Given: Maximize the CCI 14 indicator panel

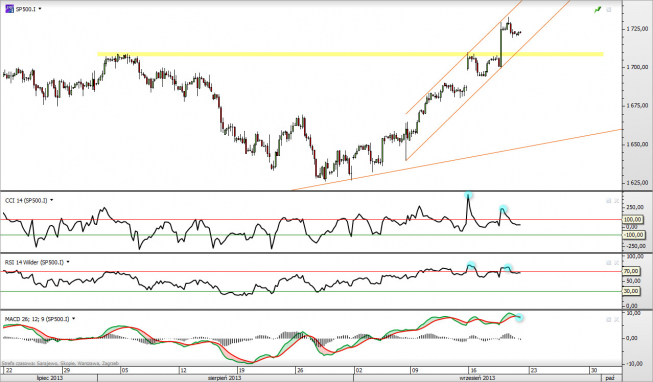Looking at the screenshot, I should coord(608,201).
